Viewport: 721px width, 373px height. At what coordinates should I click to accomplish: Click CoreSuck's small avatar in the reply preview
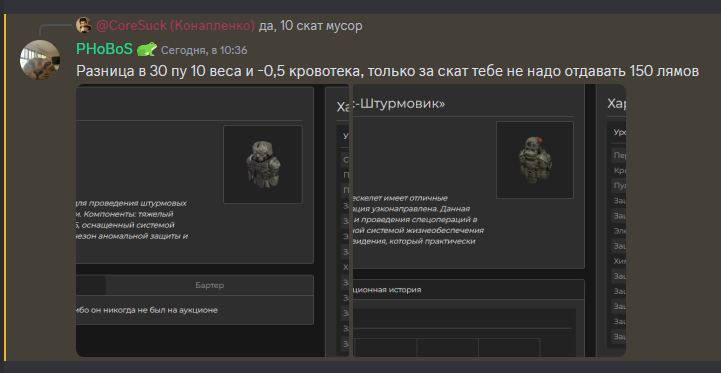point(84,25)
